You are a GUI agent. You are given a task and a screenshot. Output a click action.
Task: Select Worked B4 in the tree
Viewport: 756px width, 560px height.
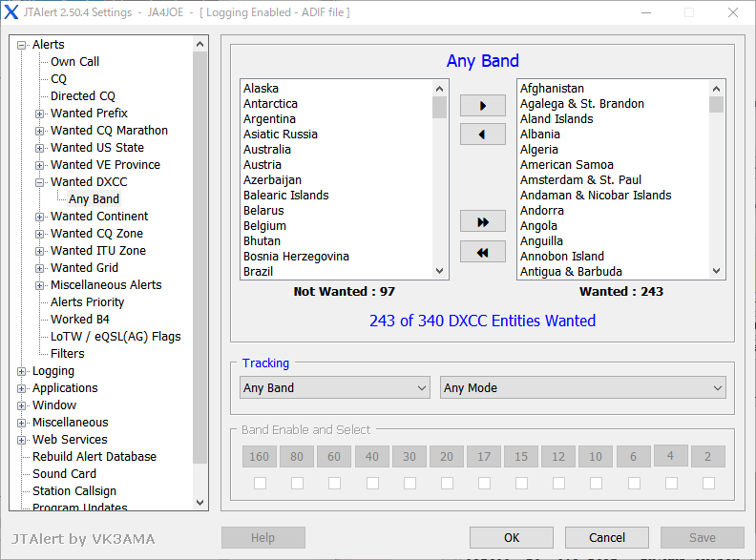click(80, 319)
